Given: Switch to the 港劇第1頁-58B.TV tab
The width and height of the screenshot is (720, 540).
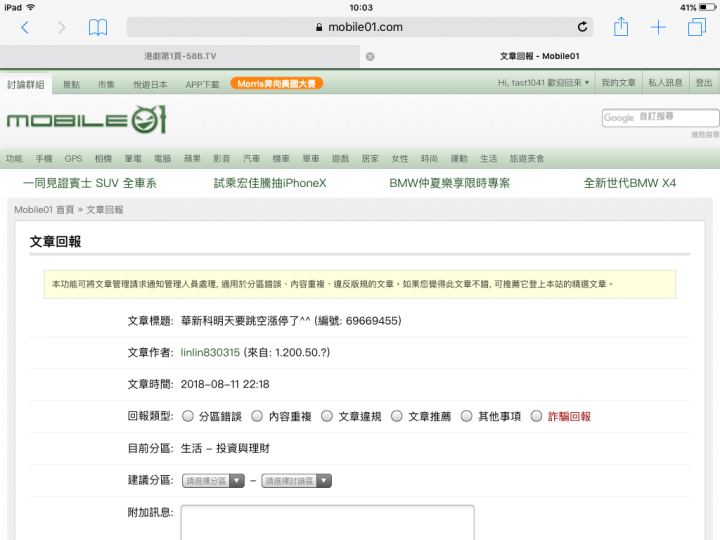Looking at the screenshot, I should pyautogui.click(x=180, y=56).
